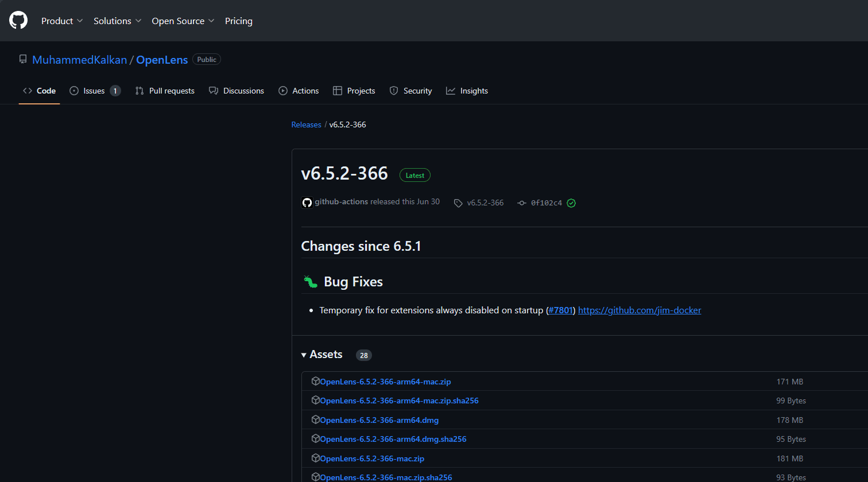Expand the Solutions dropdown
Viewport: 868px width, 482px height.
click(x=117, y=21)
